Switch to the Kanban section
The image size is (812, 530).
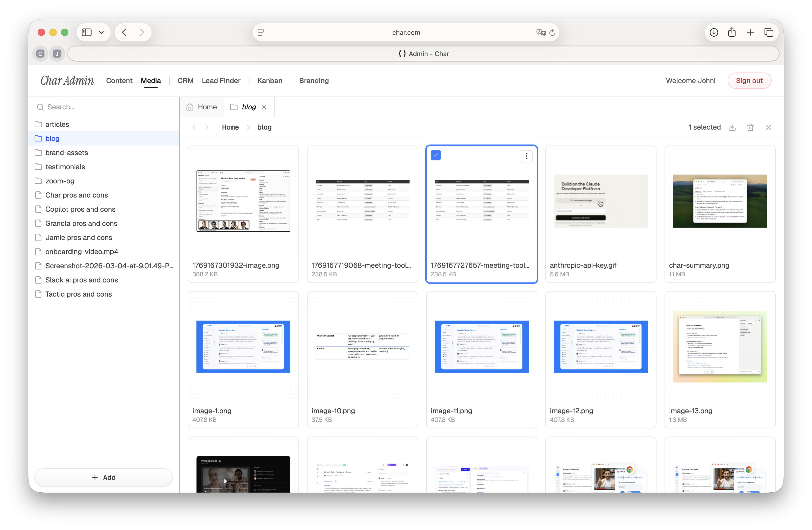[270, 81]
